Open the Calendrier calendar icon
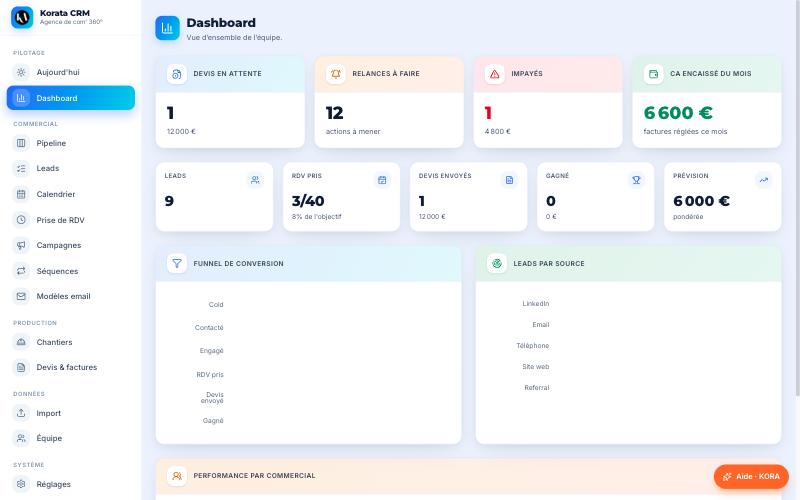The width and height of the screenshot is (800, 500). [21, 194]
